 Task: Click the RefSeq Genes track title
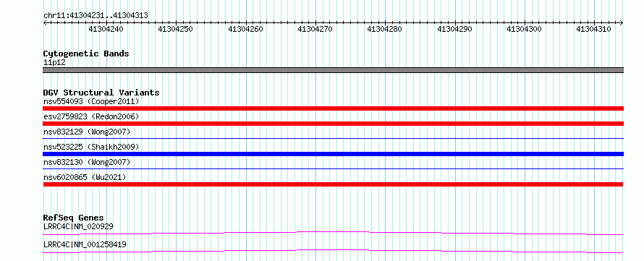click(x=74, y=218)
